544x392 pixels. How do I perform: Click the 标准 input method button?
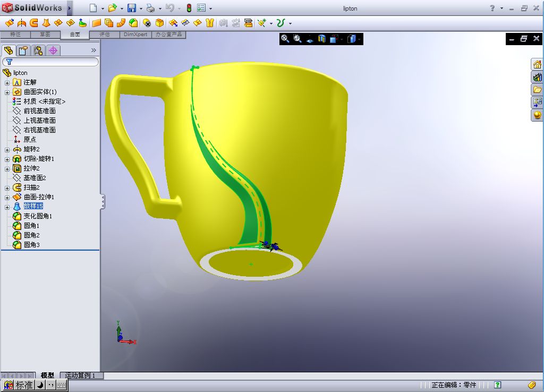click(24, 385)
